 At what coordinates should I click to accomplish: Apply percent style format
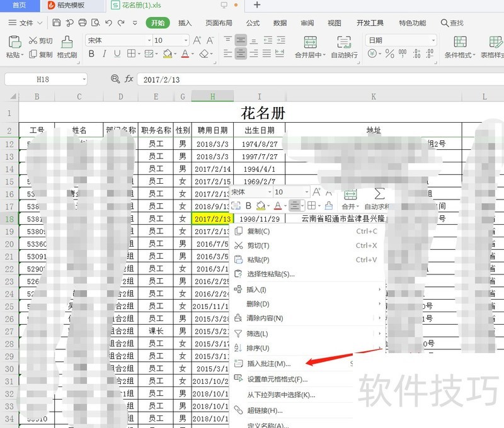coord(389,53)
